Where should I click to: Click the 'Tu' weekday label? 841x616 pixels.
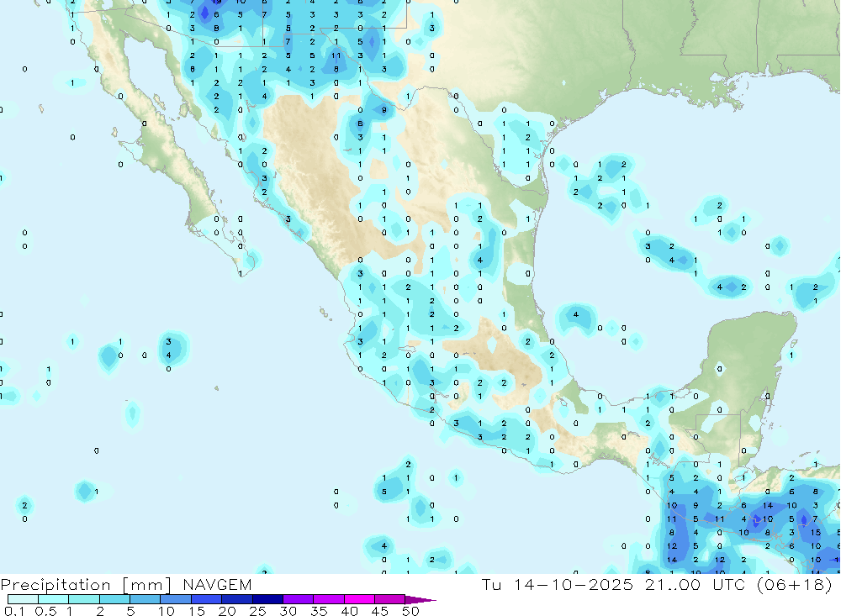coord(491,584)
